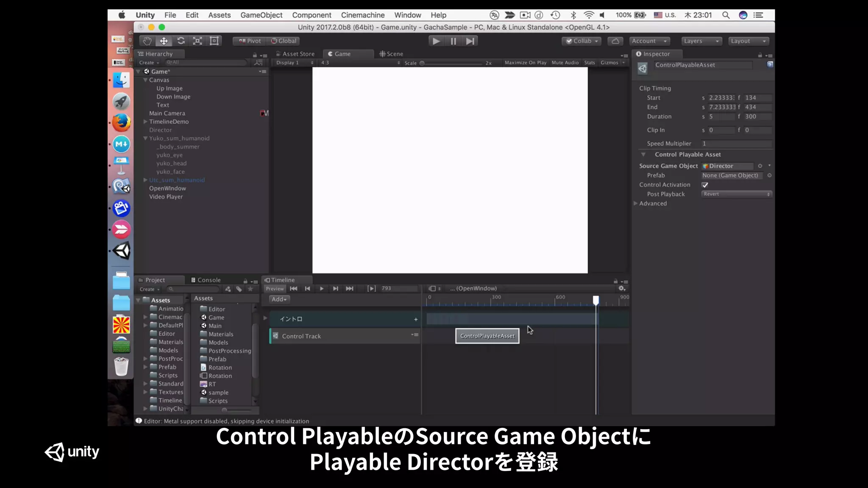Open the Cloud services button
The height and width of the screenshot is (488, 868).
[615, 41]
